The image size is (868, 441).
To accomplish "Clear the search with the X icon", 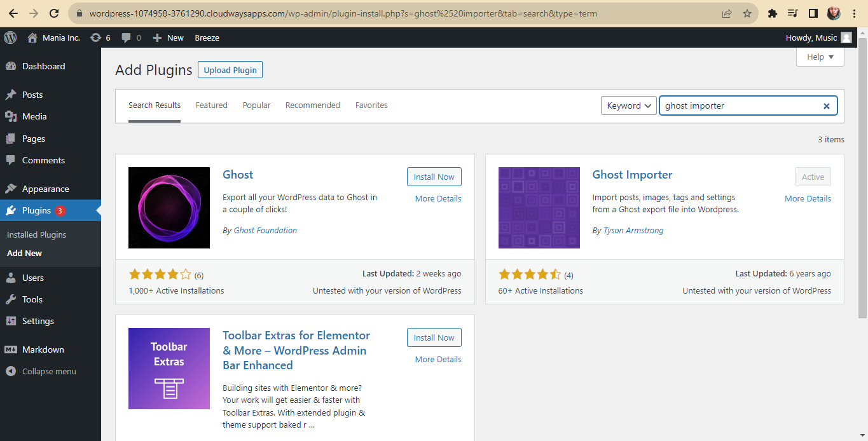I will 827,106.
